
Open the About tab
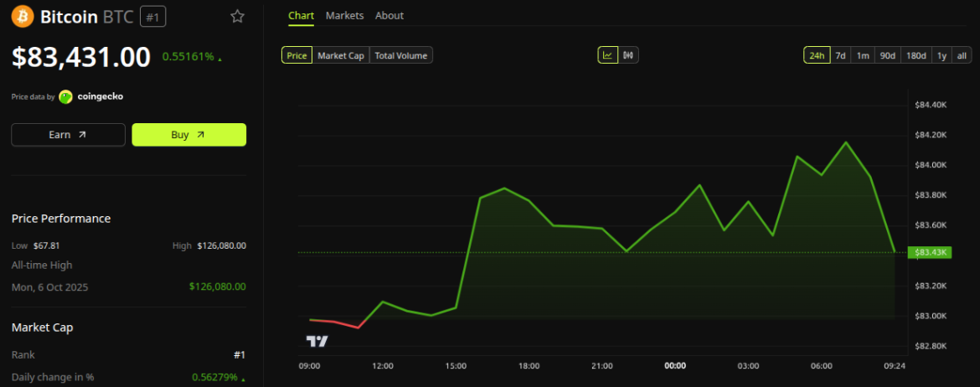tap(389, 16)
